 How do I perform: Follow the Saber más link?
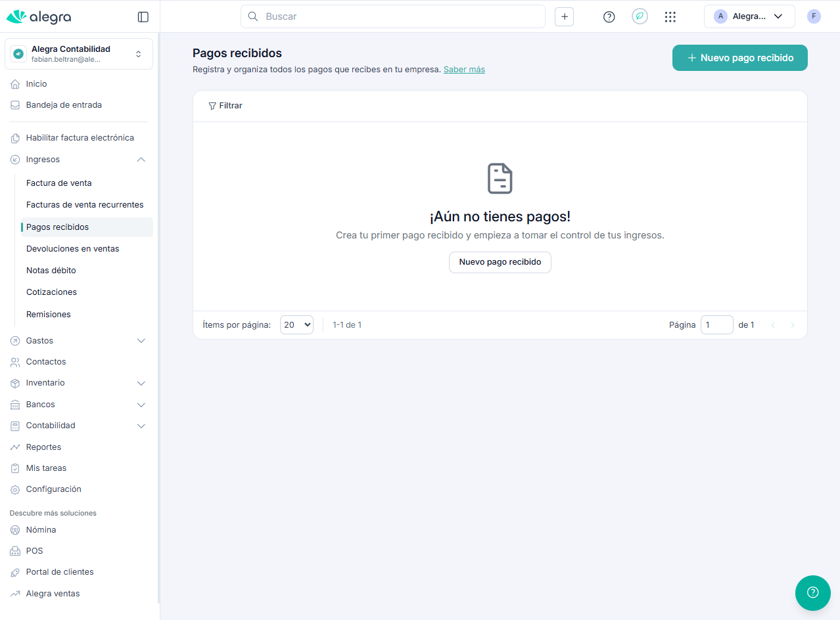point(464,70)
